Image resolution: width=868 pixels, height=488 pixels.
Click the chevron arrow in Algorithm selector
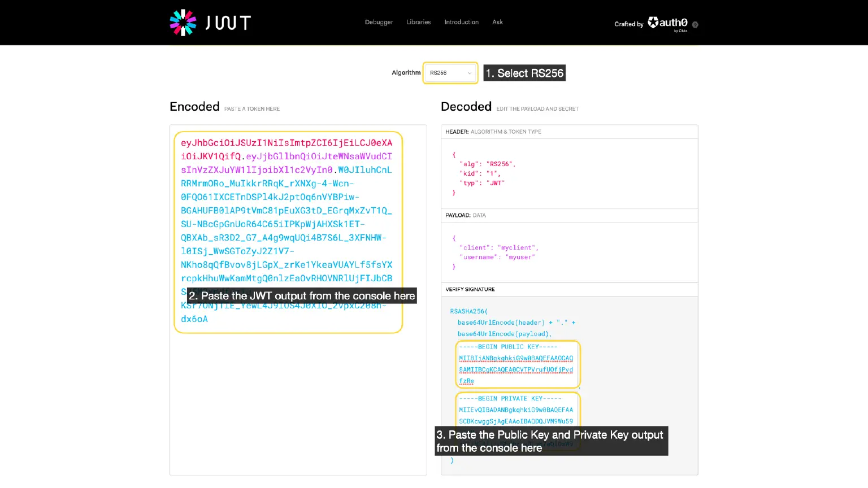click(x=469, y=73)
